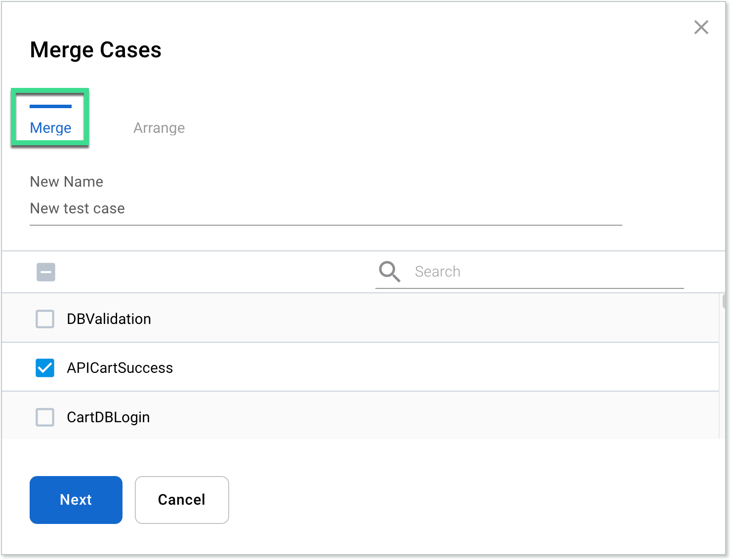Switch to the Arrange tab

[x=159, y=127]
